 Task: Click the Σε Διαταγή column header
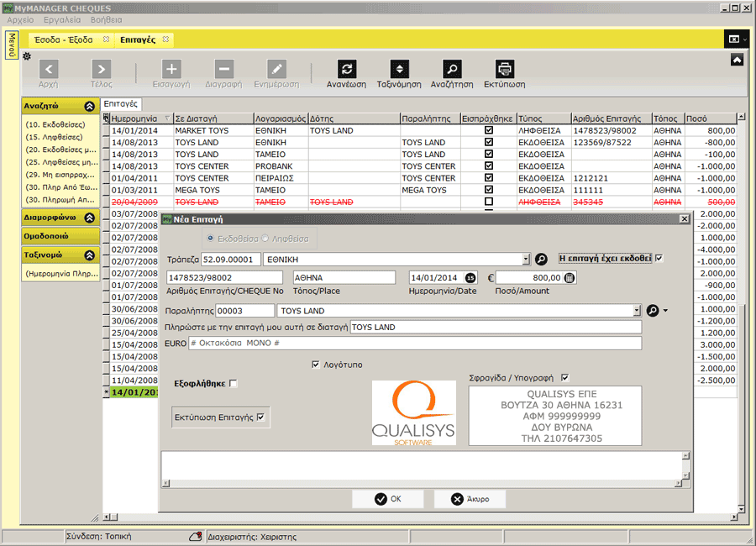[213, 118]
